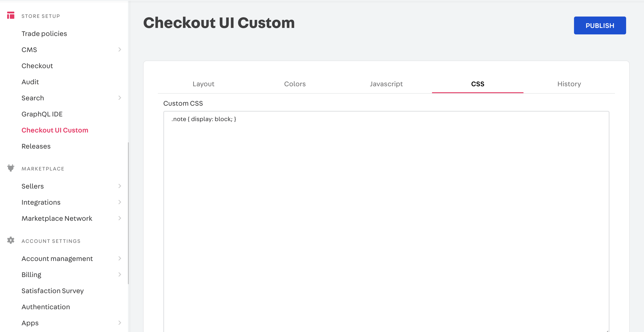Click inside the Custom CSS text area
The height and width of the screenshot is (332, 644).
pyautogui.click(x=386, y=222)
